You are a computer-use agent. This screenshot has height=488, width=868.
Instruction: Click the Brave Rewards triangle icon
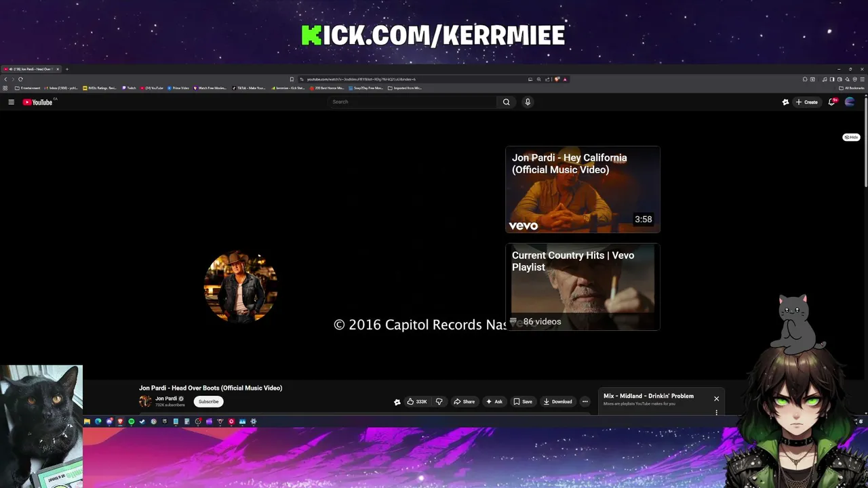[565, 79]
